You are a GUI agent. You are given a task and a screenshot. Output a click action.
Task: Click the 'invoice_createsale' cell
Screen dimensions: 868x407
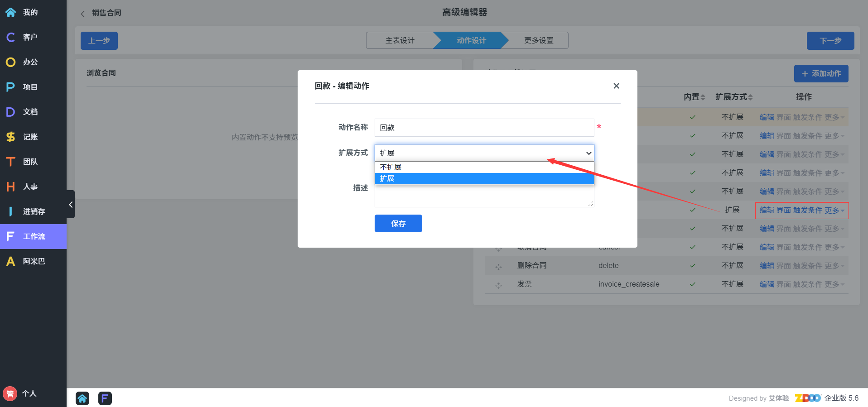629,284
